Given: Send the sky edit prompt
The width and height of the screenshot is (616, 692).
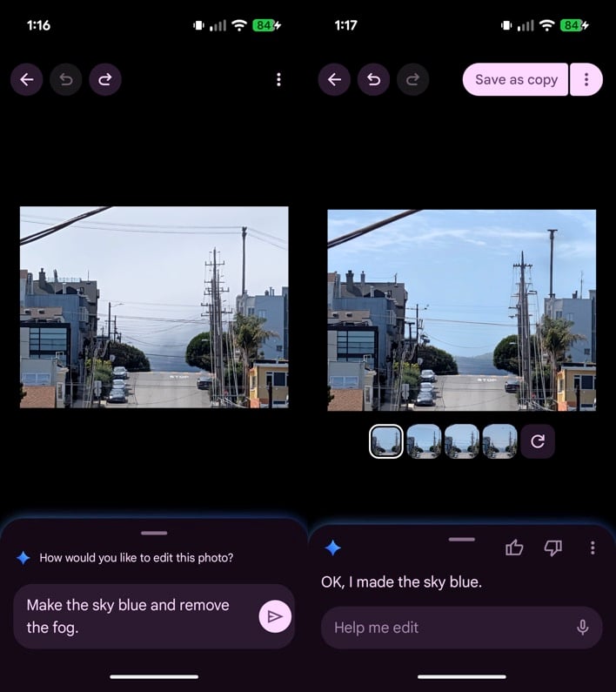Looking at the screenshot, I should pos(275,616).
